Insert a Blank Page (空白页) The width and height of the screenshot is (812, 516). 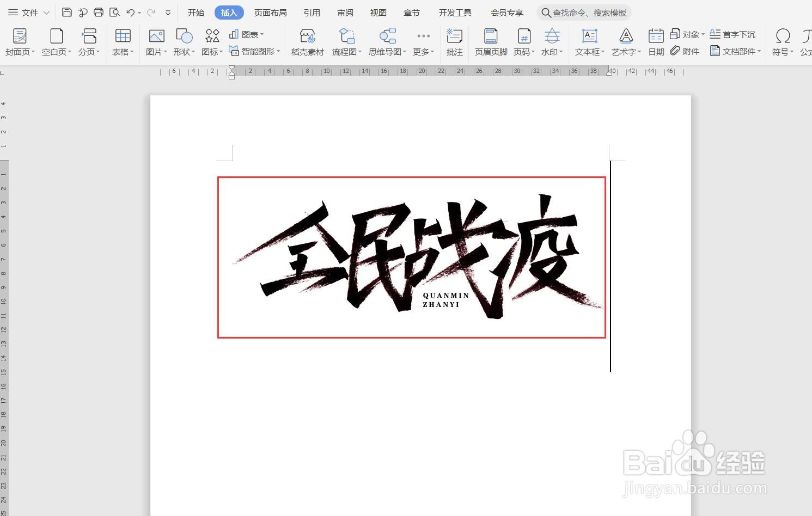(x=57, y=42)
